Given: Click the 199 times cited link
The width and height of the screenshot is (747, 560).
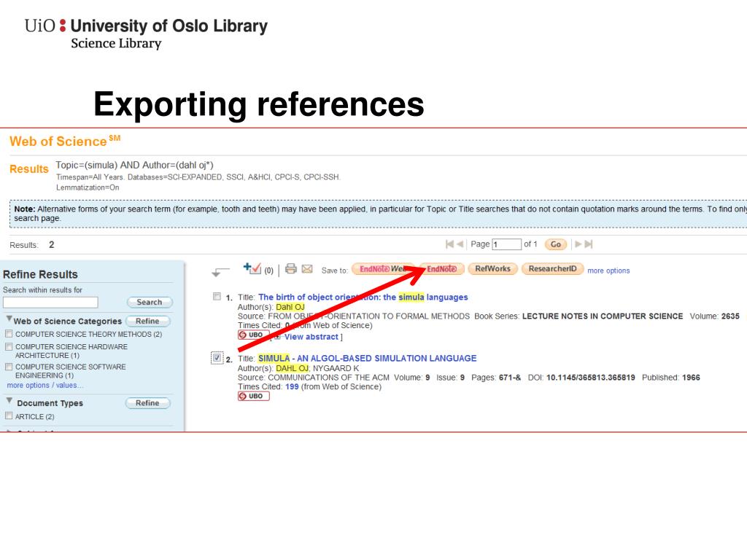Looking at the screenshot, I should (x=292, y=386).
